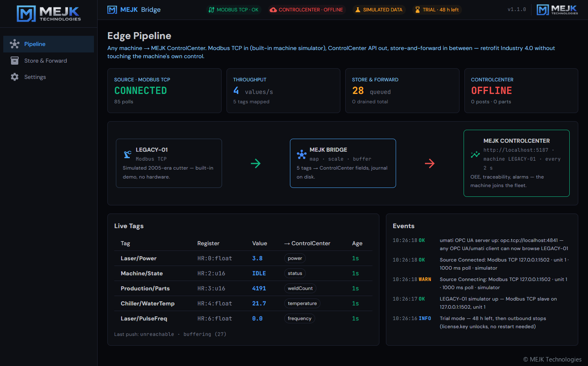Click the MEJK Technologies logo in the sidebar
The height and width of the screenshot is (366, 588).
coord(49,14)
